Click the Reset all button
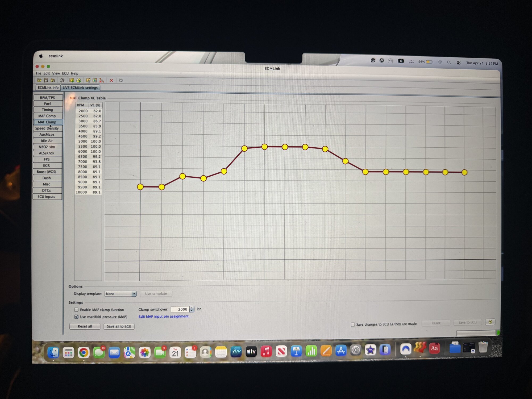Viewport: 532px width, 399px height. click(85, 326)
